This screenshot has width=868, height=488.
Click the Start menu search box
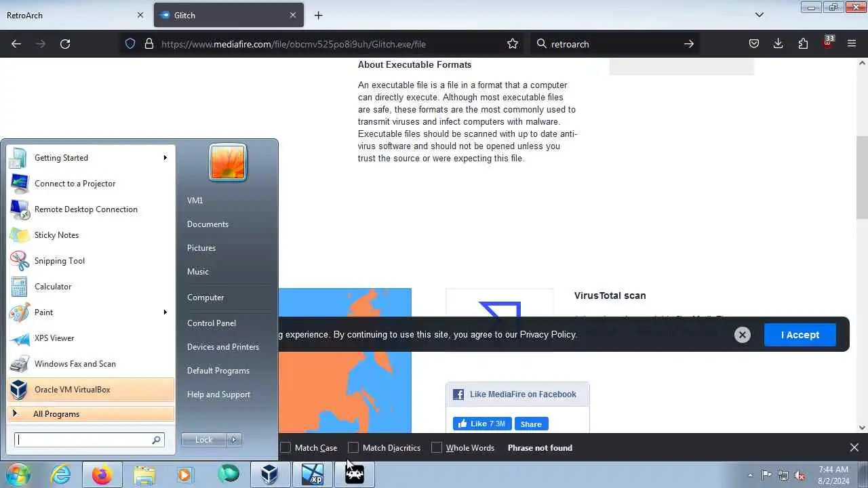pyautogui.click(x=90, y=440)
